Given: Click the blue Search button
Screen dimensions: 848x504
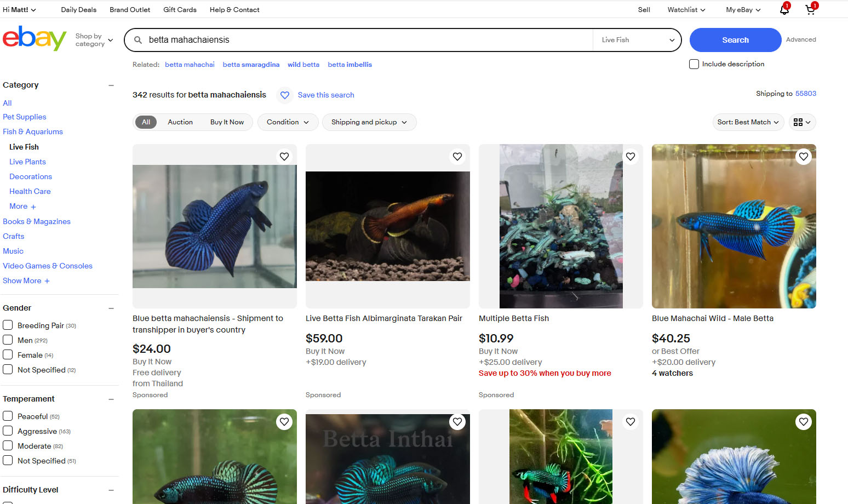Looking at the screenshot, I should pyautogui.click(x=735, y=40).
